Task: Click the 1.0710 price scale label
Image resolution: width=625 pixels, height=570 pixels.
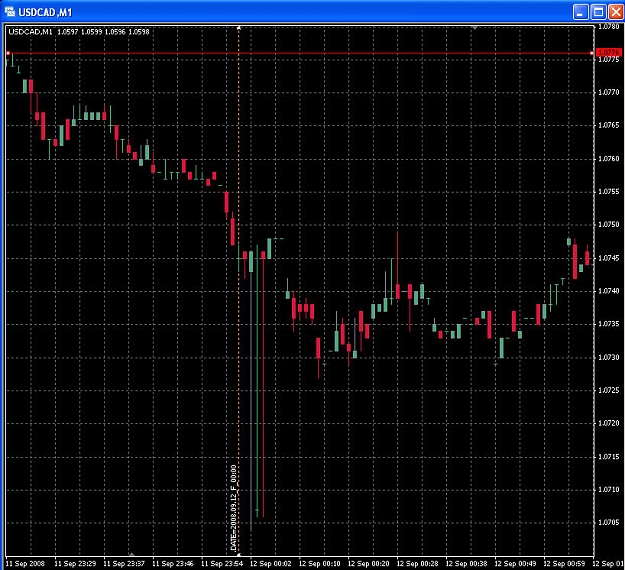Action: click(609, 489)
